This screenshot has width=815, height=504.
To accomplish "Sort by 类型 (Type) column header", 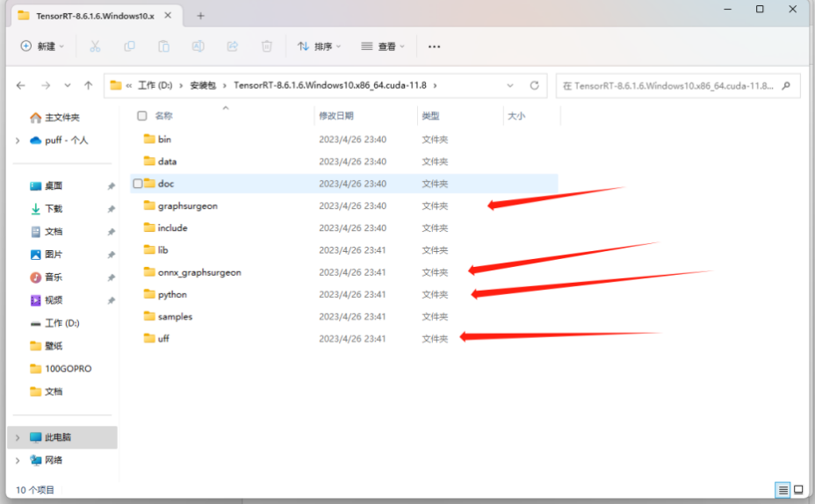I will click(x=430, y=115).
